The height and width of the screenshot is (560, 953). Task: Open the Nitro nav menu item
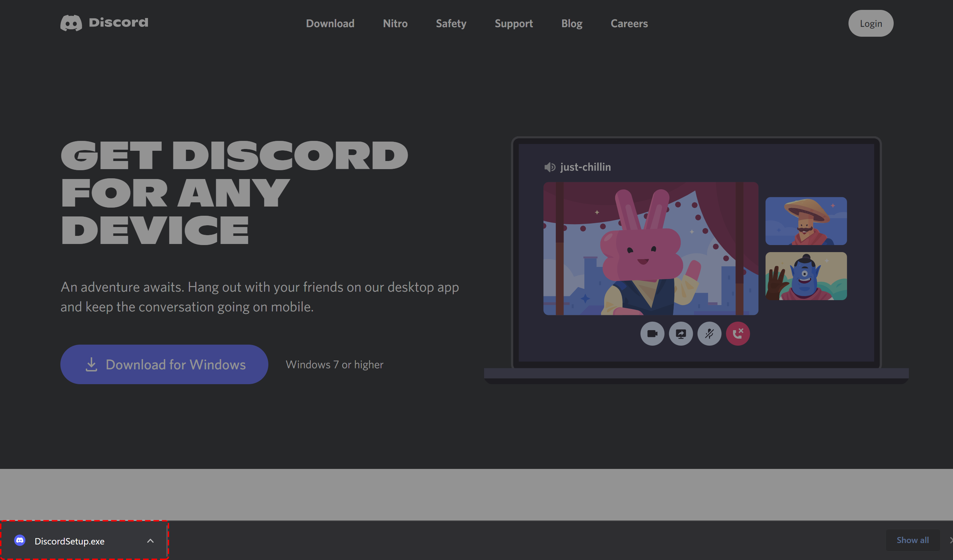click(395, 23)
